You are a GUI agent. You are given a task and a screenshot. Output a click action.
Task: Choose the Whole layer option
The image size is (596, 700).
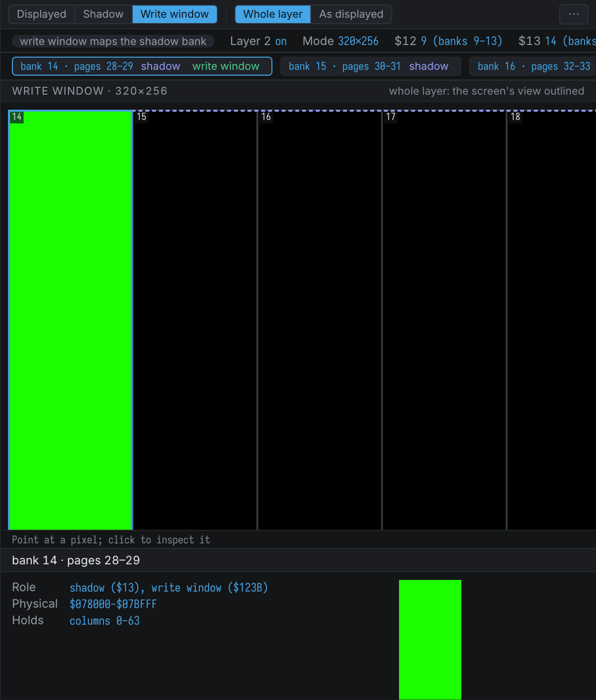[x=273, y=14]
